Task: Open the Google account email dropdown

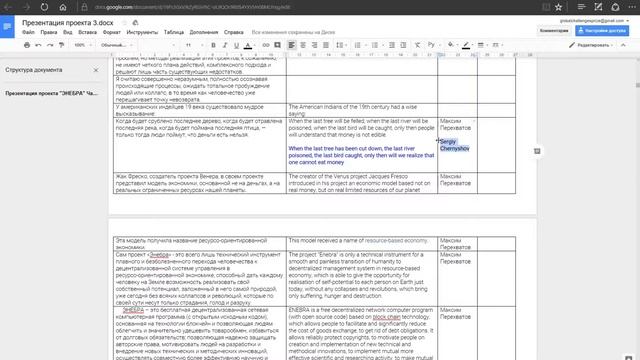Action: click(x=594, y=20)
